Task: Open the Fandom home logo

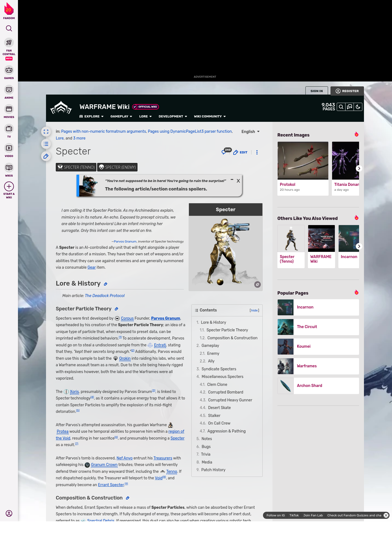Action: pyautogui.click(x=9, y=11)
